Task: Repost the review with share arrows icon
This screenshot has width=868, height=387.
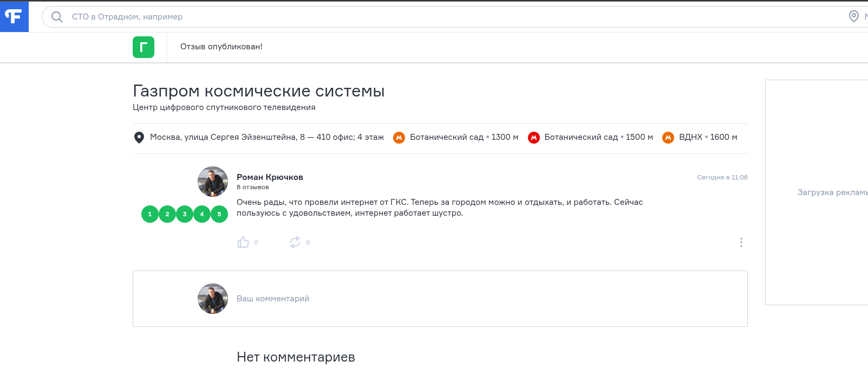Action: (x=295, y=242)
